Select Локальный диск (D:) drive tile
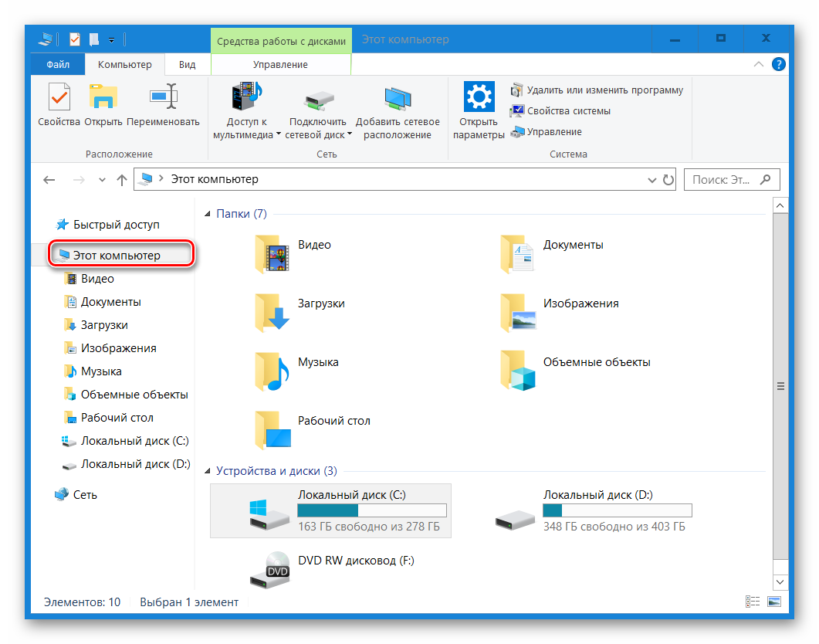Screen dimensions: 819x644 (x=593, y=511)
